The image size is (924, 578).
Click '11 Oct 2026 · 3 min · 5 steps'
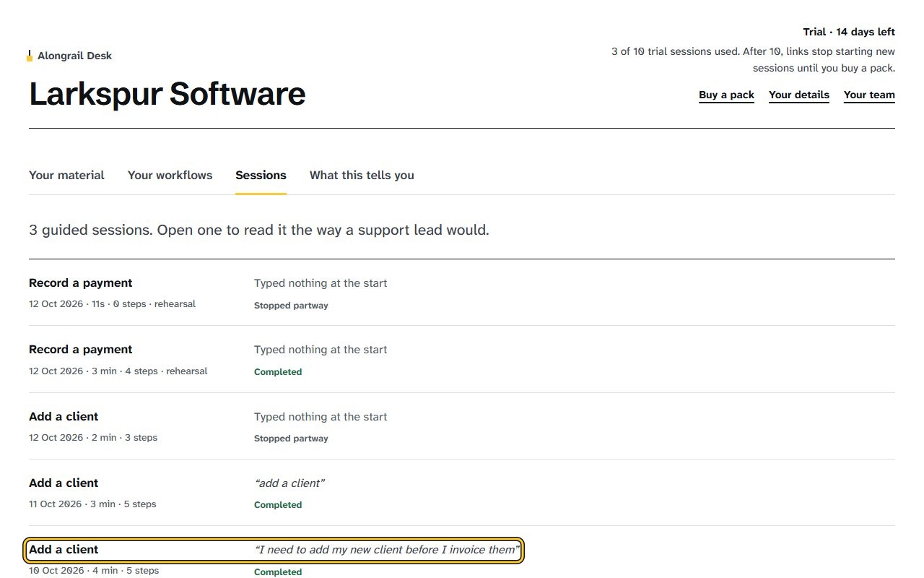pos(92,504)
